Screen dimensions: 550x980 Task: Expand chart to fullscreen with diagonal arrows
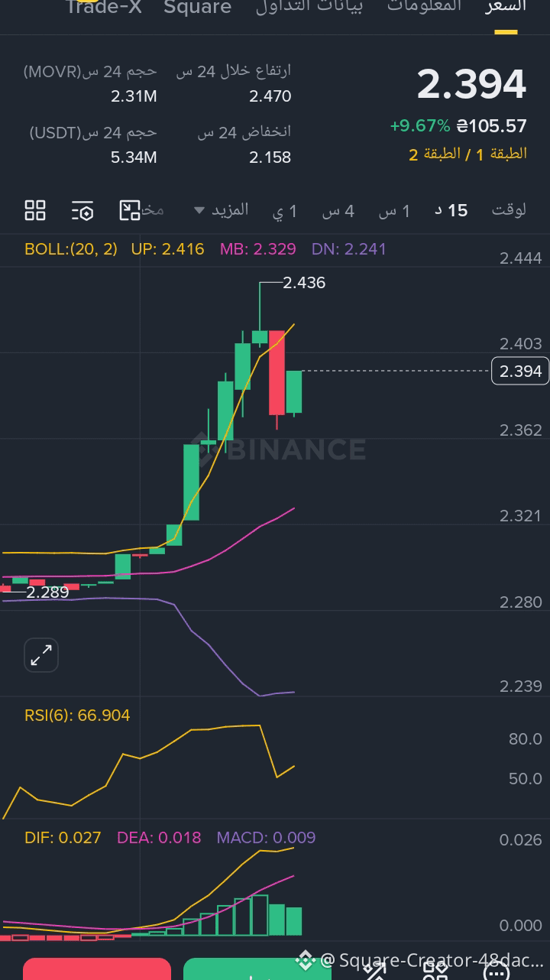pyautogui.click(x=41, y=655)
